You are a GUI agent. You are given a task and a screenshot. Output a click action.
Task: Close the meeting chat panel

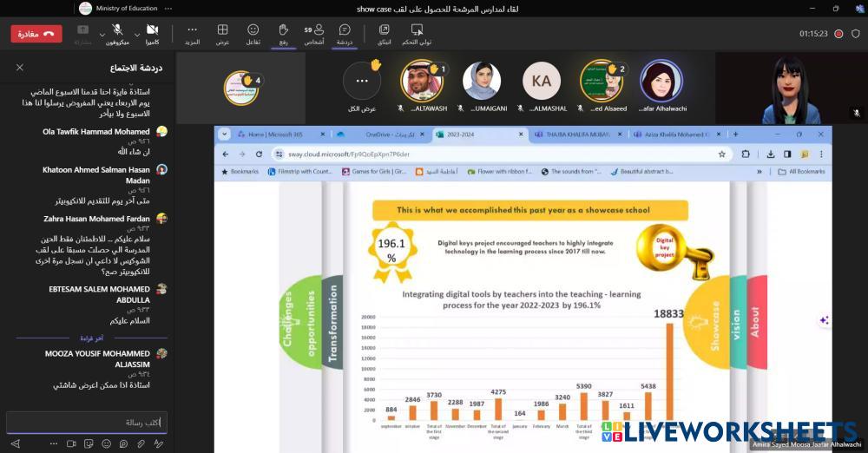pyautogui.click(x=20, y=67)
